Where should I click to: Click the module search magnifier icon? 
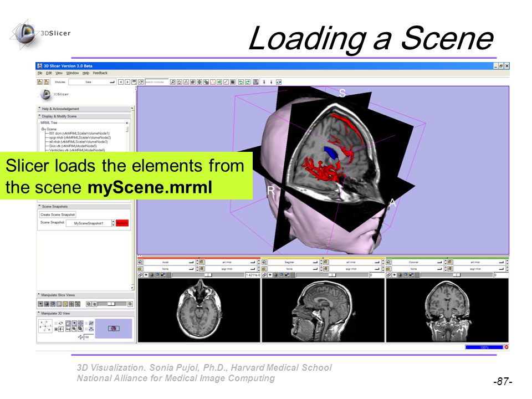[x=173, y=82]
